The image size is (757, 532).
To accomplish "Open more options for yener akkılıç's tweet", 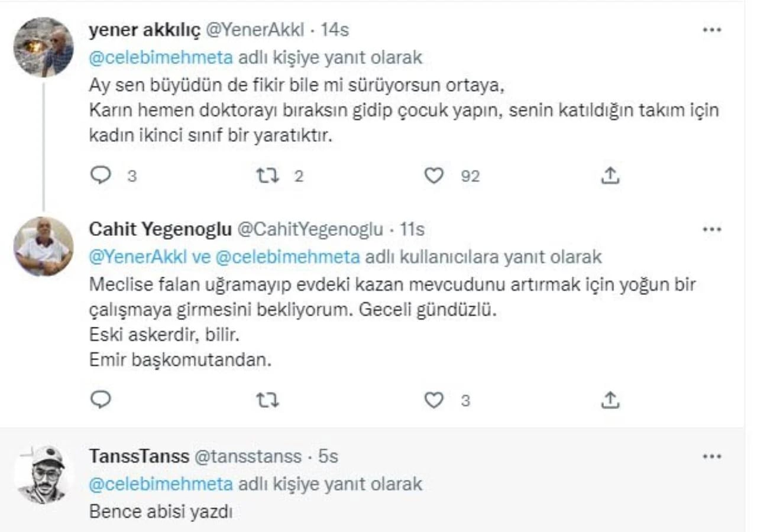I will [x=711, y=30].
